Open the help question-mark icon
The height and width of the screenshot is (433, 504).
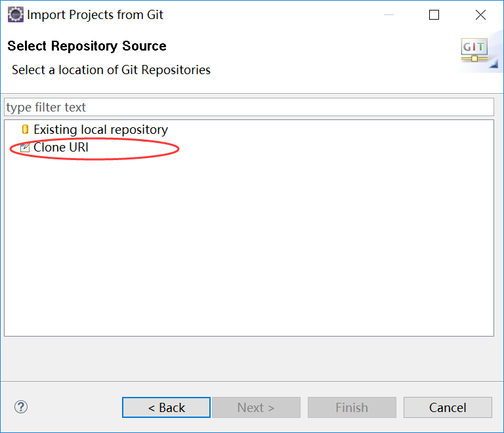(x=21, y=407)
